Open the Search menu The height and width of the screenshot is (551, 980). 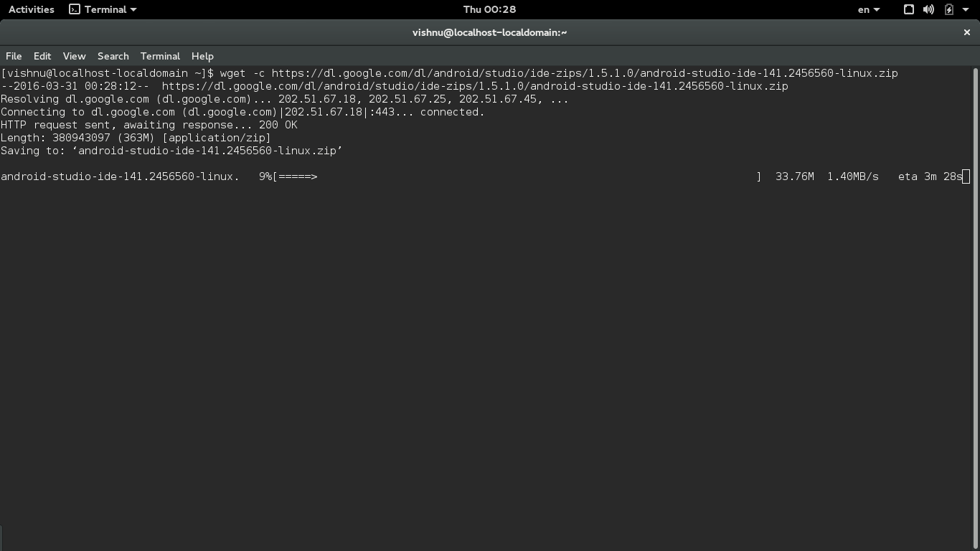point(113,56)
